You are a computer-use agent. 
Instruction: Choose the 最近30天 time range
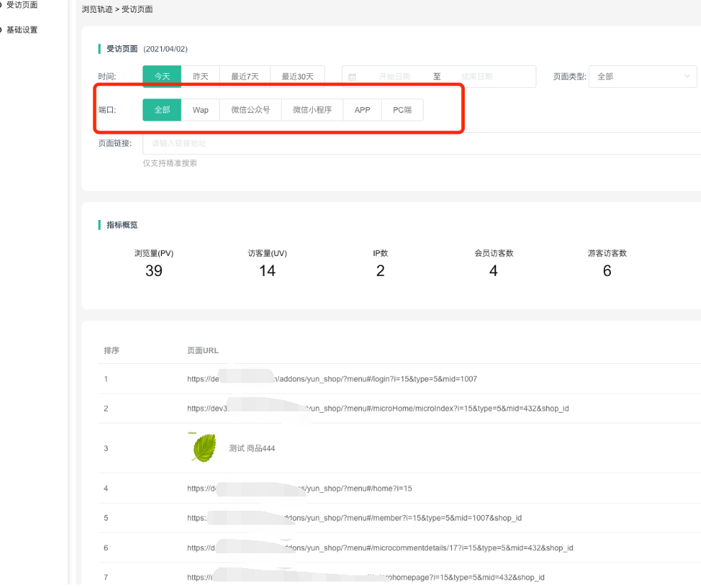click(297, 77)
